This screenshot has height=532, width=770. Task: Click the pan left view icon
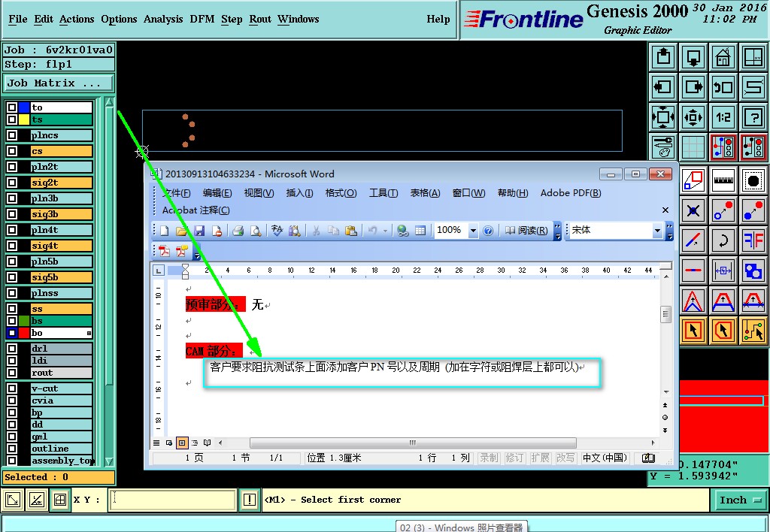tap(663, 87)
